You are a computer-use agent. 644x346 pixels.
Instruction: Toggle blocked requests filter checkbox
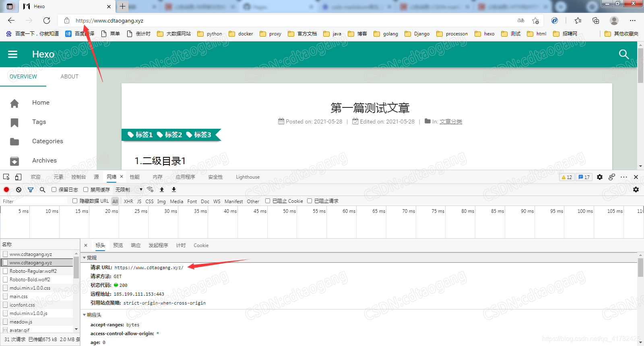[x=310, y=201]
